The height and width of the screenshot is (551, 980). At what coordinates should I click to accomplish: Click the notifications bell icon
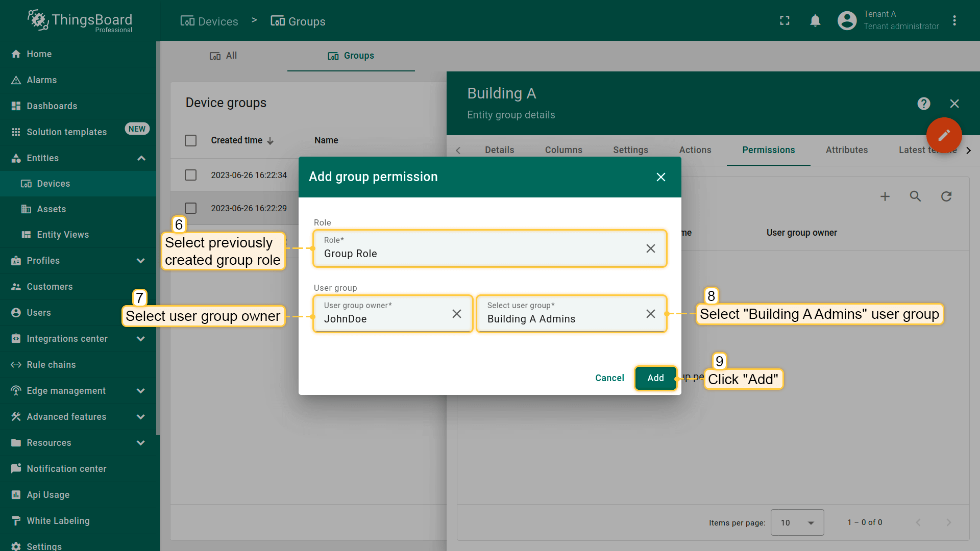(815, 20)
